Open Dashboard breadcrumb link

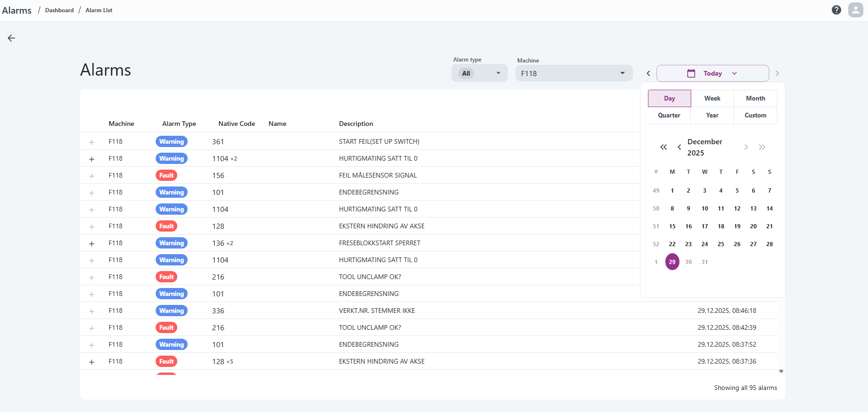tap(59, 10)
